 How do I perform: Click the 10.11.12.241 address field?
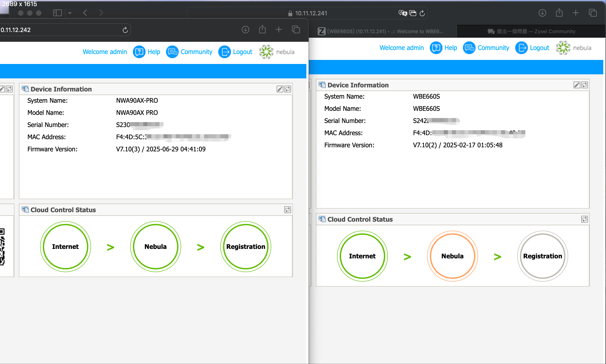click(307, 13)
